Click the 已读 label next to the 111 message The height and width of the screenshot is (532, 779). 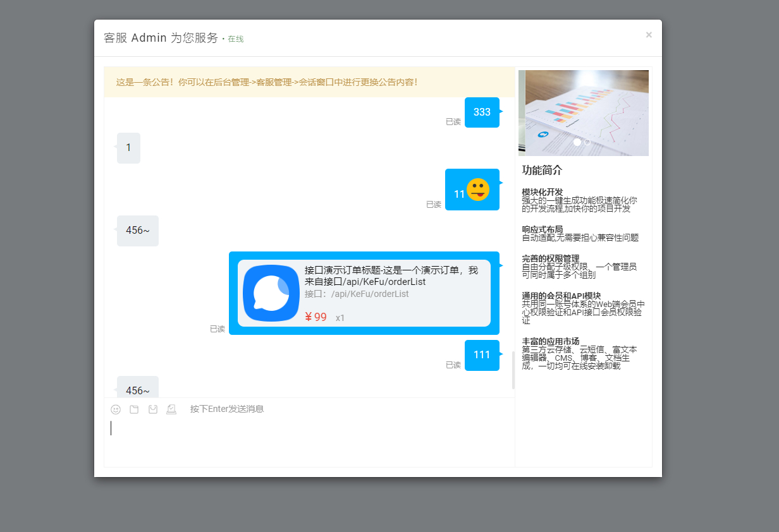pyautogui.click(x=453, y=365)
